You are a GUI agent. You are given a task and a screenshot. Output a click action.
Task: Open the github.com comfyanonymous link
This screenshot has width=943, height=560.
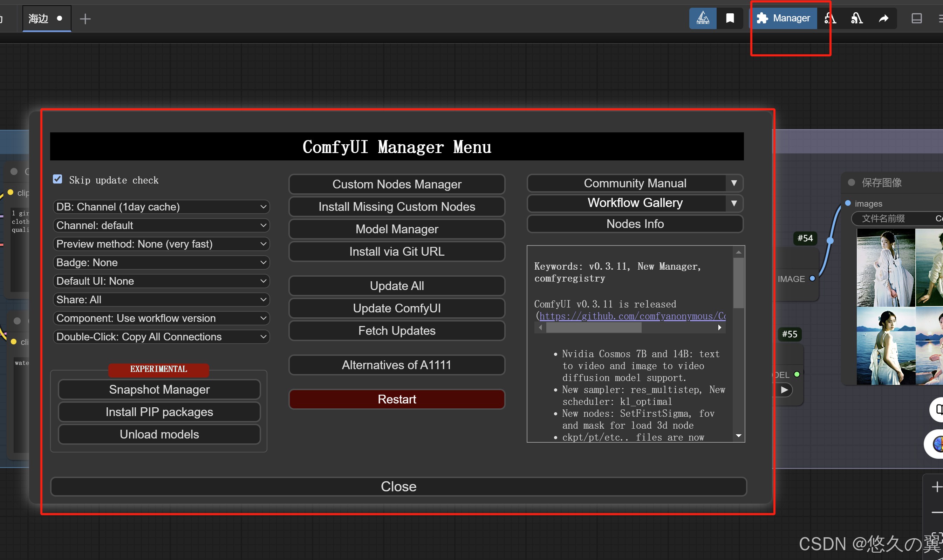(x=632, y=316)
